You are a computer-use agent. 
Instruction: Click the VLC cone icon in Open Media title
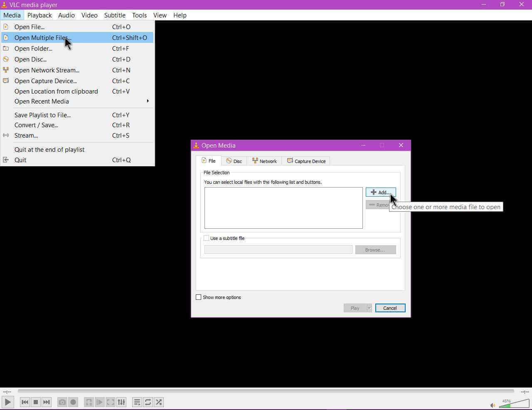(x=196, y=145)
